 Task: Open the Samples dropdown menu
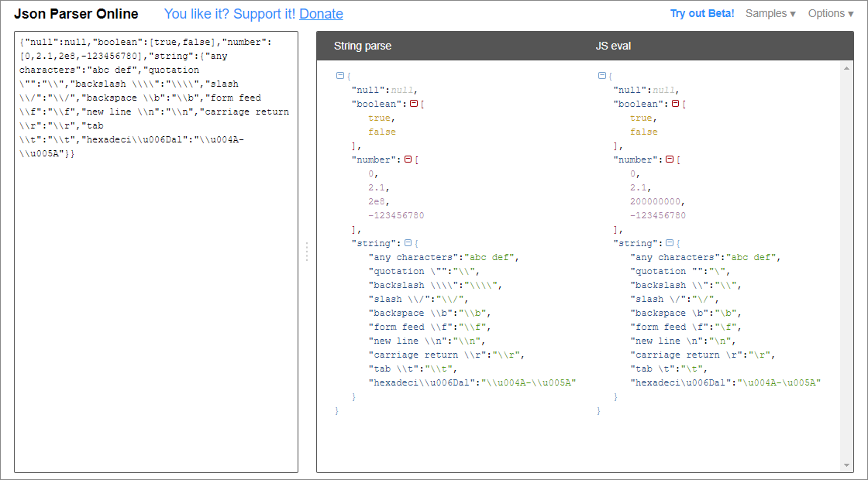coord(770,14)
